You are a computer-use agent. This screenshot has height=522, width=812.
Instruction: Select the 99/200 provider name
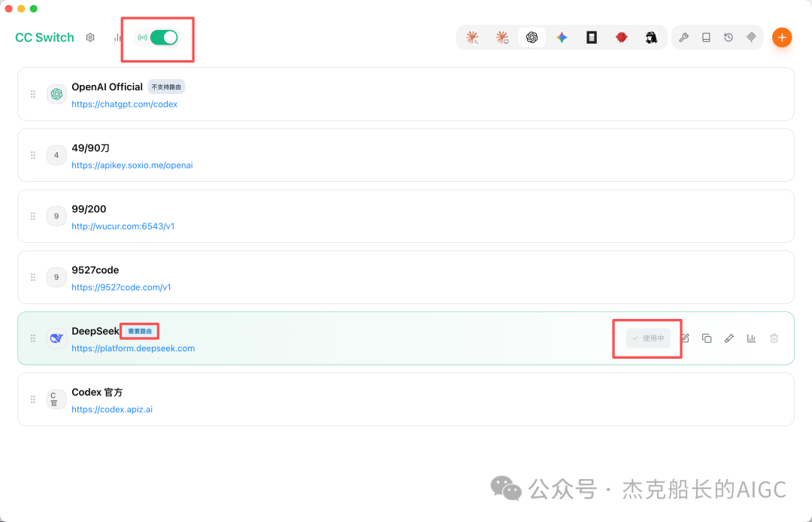pos(89,209)
